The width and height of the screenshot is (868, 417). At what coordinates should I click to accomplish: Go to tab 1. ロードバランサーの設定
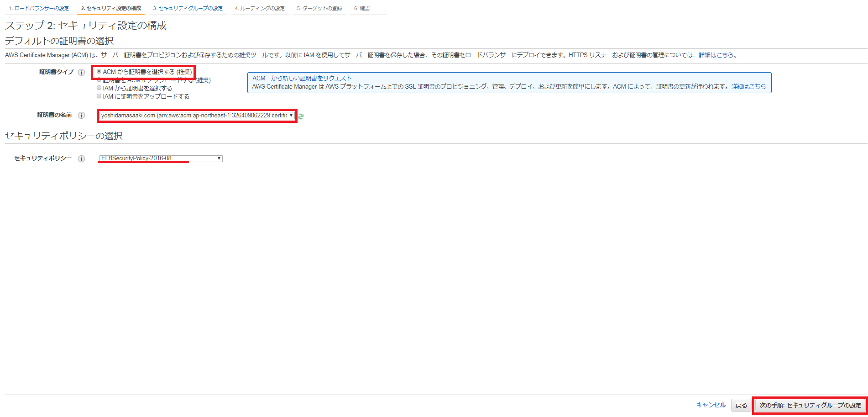pyautogui.click(x=39, y=8)
